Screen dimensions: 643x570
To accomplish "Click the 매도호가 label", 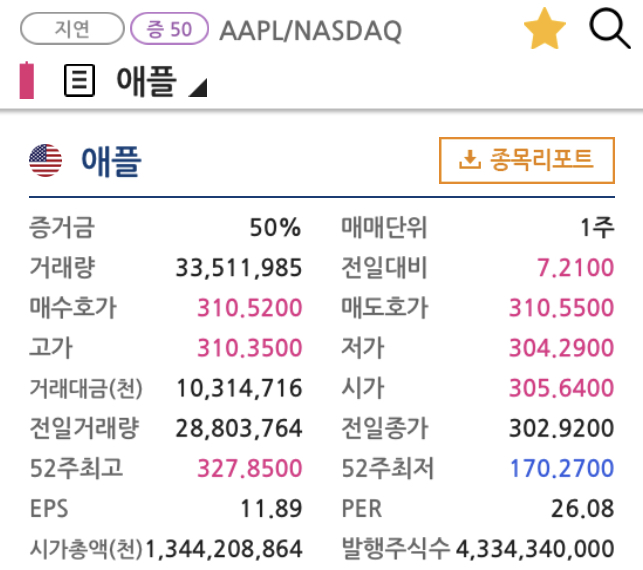I will 385,308.
